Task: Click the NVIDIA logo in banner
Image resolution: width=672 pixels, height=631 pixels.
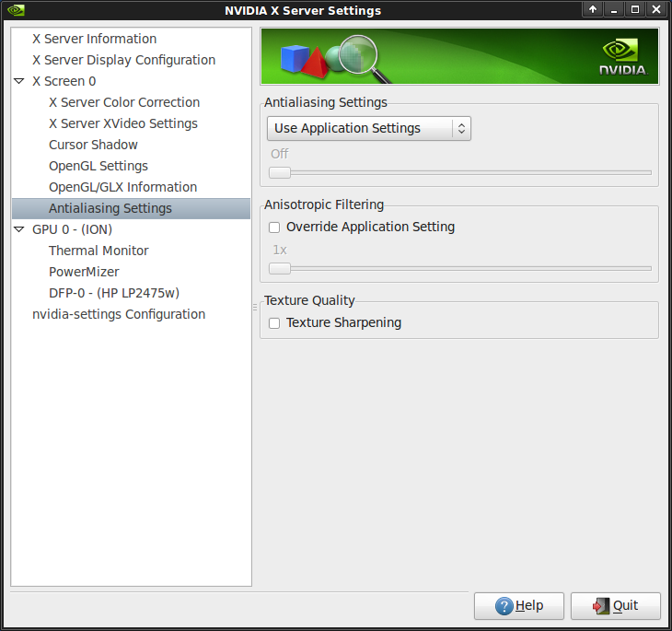Action: pos(622,57)
